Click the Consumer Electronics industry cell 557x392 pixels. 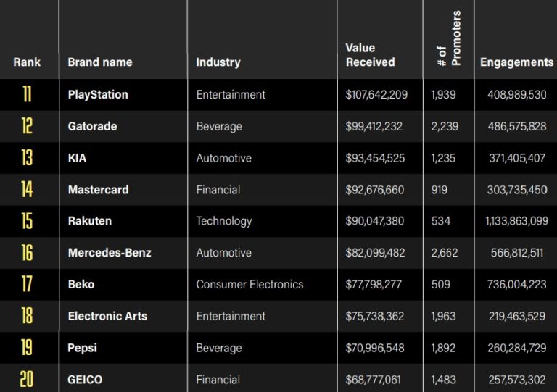tap(249, 284)
